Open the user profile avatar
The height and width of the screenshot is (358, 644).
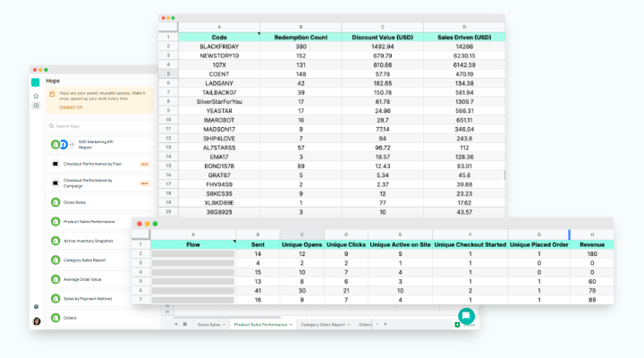pos(37,321)
